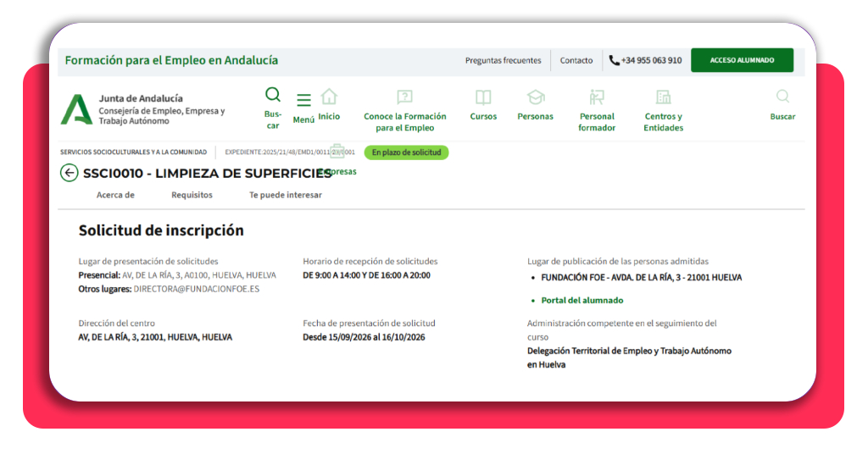Click Delegación Territorial de Empleo y Trabajo Autónomo
Screen dimensions: 868x454
[629, 357]
